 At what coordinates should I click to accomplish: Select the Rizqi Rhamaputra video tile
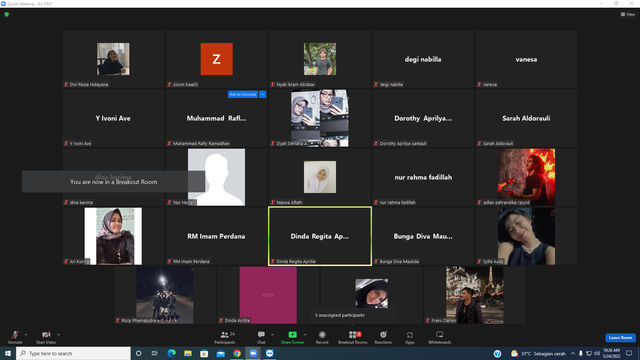[165, 295]
